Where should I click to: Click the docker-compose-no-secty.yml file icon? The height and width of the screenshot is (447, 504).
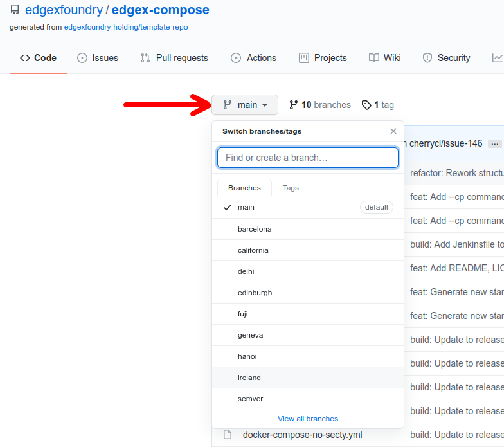click(x=228, y=435)
